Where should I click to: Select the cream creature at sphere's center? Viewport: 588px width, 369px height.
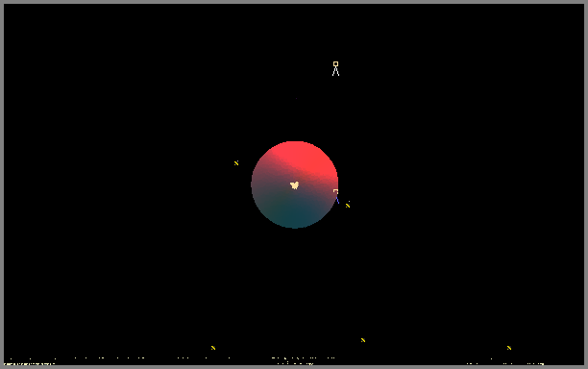click(295, 185)
